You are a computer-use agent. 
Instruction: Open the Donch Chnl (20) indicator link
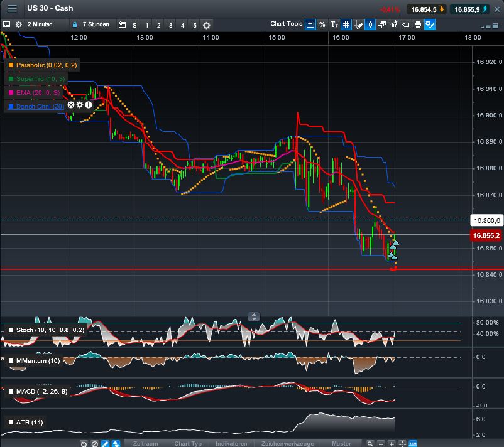pyautogui.click(x=40, y=106)
